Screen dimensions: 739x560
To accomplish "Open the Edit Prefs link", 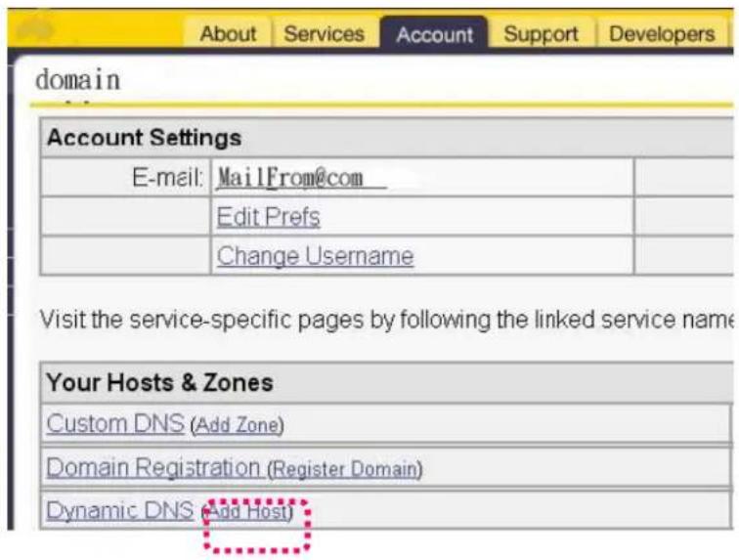I will click(x=268, y=217).
